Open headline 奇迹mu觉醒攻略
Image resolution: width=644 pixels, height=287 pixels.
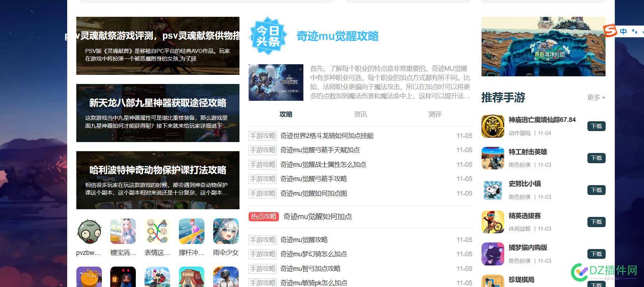(x=337, y=36)
